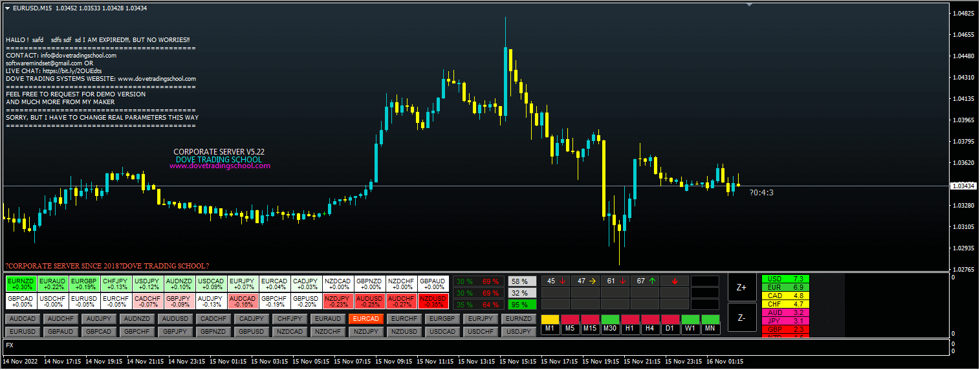Click the red down arrow next to 45
The image size is (980, 370).
(563, 281)
